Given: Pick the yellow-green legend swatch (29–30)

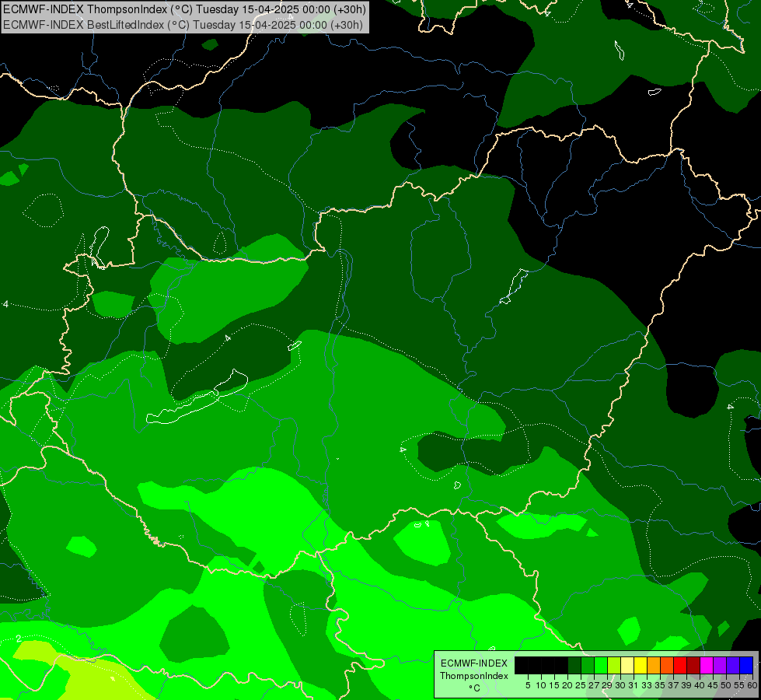Looking at the screenshot, I should point(613,665).
